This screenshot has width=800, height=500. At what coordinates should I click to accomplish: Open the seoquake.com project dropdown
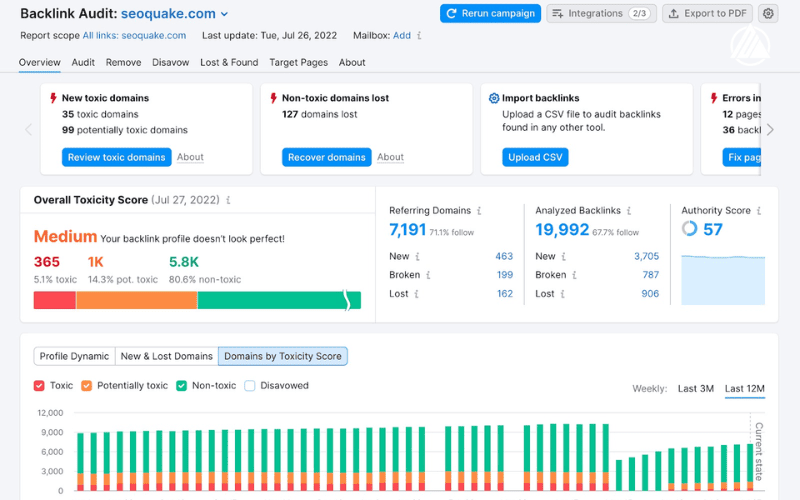coord(174,14)
